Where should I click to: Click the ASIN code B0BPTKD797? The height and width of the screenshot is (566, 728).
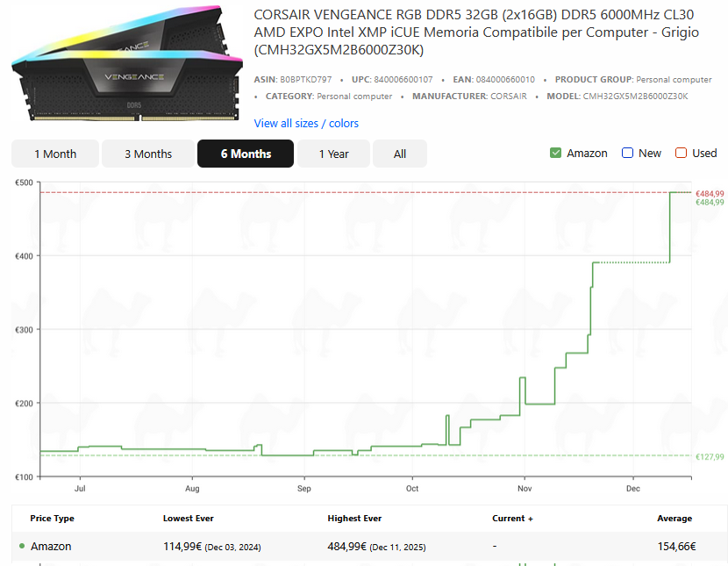[x=305, y=80]
